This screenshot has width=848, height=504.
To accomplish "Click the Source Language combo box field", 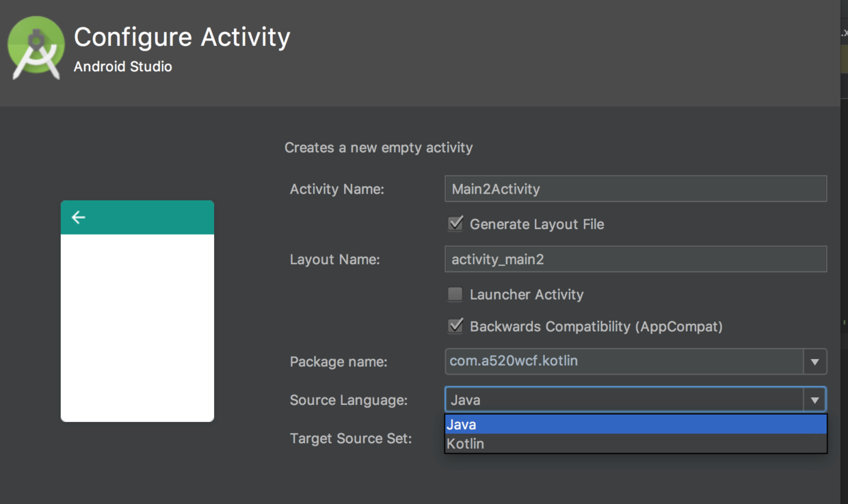I will pyautogui.click(x=624, y=400).
